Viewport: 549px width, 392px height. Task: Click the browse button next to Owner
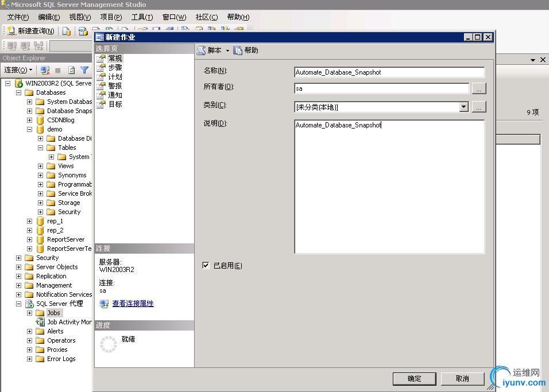(479, 88)
